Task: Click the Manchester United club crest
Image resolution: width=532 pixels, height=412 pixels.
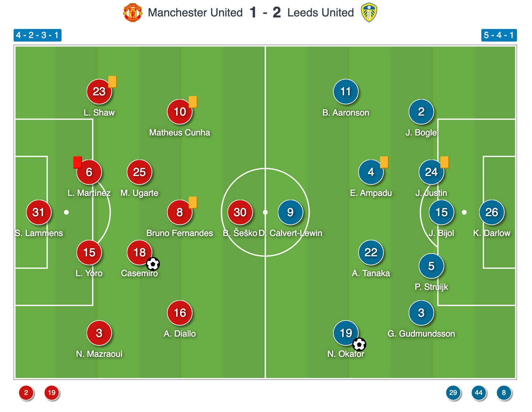Action: [x=133, y=13]
